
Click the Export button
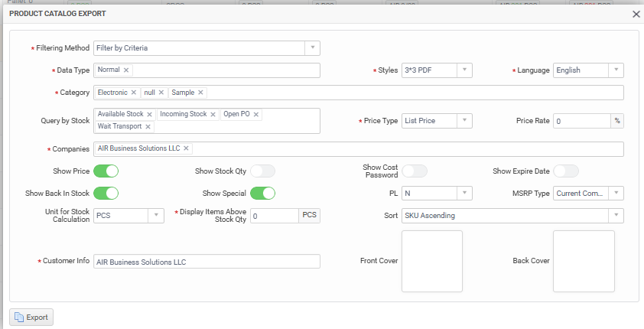click(31, 317)
